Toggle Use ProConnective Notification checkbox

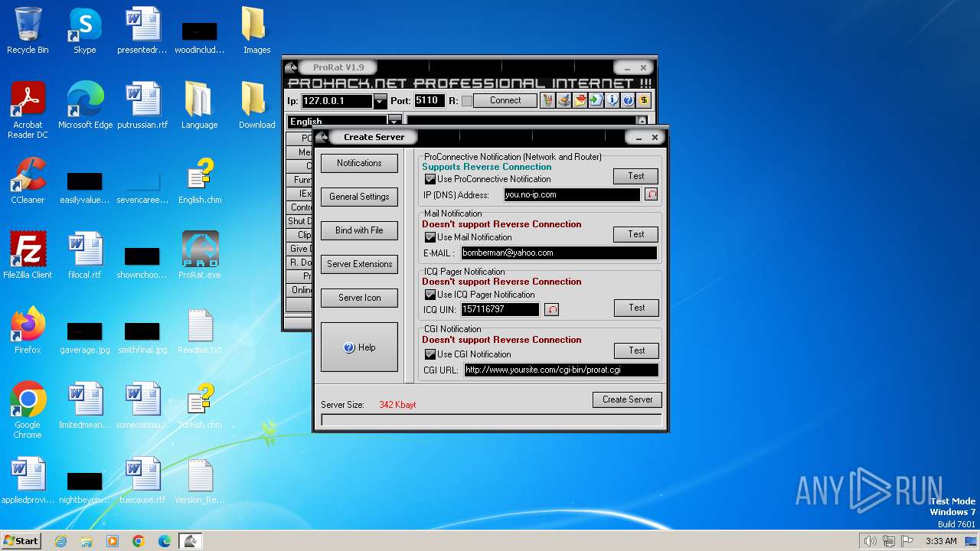[430, 179]
